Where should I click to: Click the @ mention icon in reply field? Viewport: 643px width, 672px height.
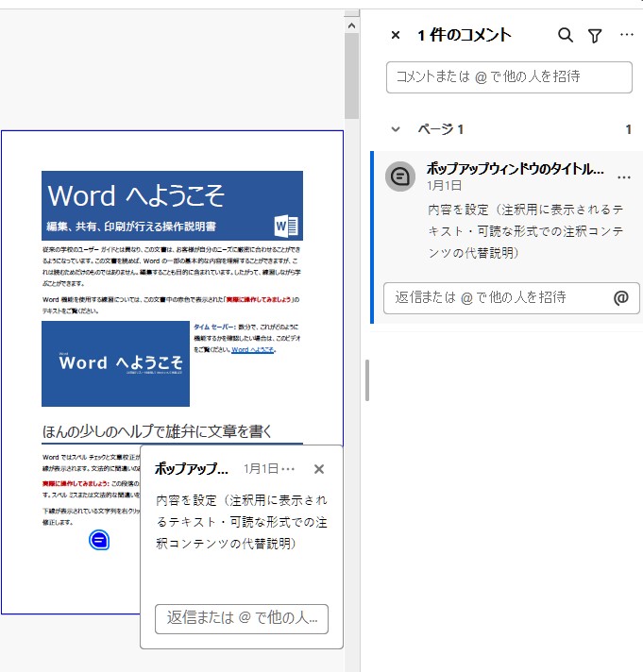click(x=620, y=297)
